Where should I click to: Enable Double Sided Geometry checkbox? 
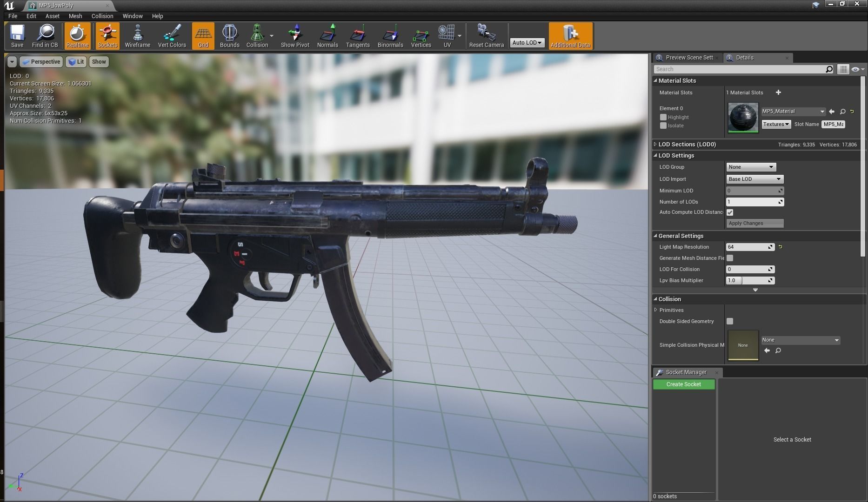pos(730,321)
